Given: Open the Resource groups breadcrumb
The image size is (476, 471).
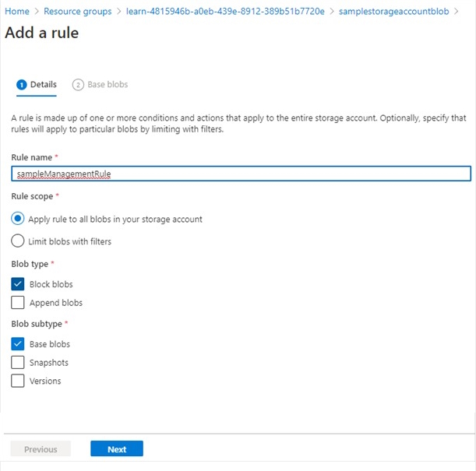Looking at the screenshot, I should (77, 12).
